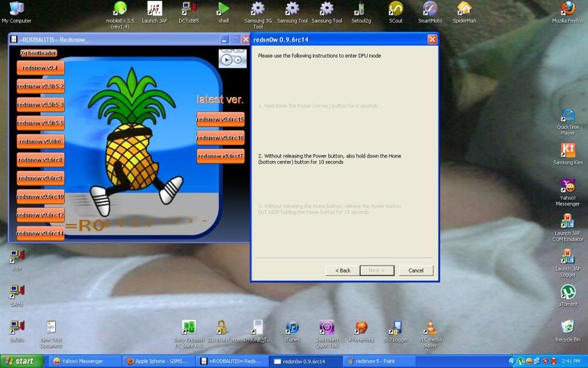
Task: Click the redsnow v9.5b5-2 button
Action: coord(40,86)
